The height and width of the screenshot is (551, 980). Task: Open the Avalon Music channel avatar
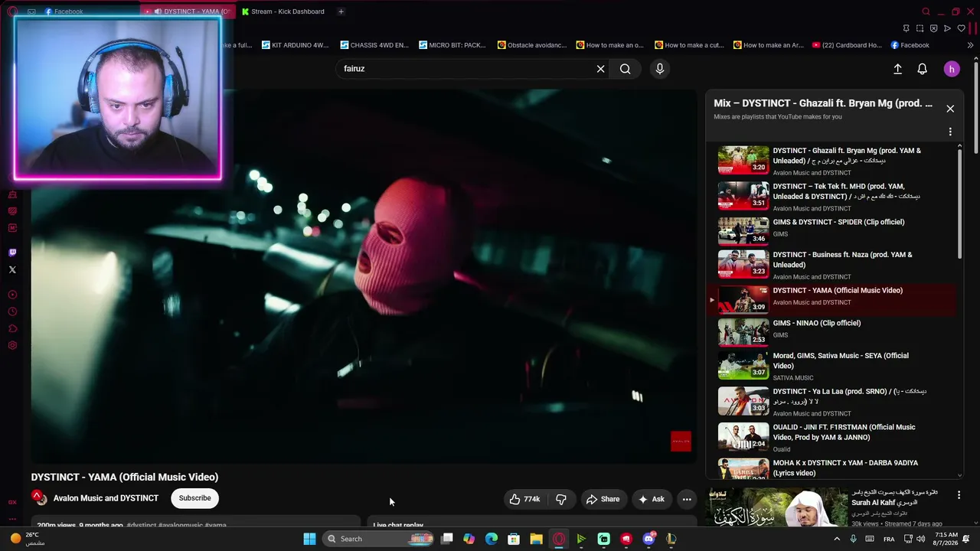[x=39, y=498]
